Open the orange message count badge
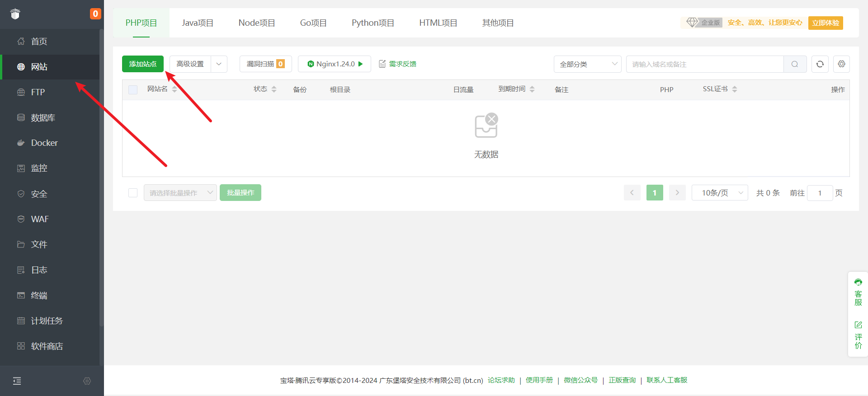The image size is (868, 396). pyautogui.click(x=95, y=14)
